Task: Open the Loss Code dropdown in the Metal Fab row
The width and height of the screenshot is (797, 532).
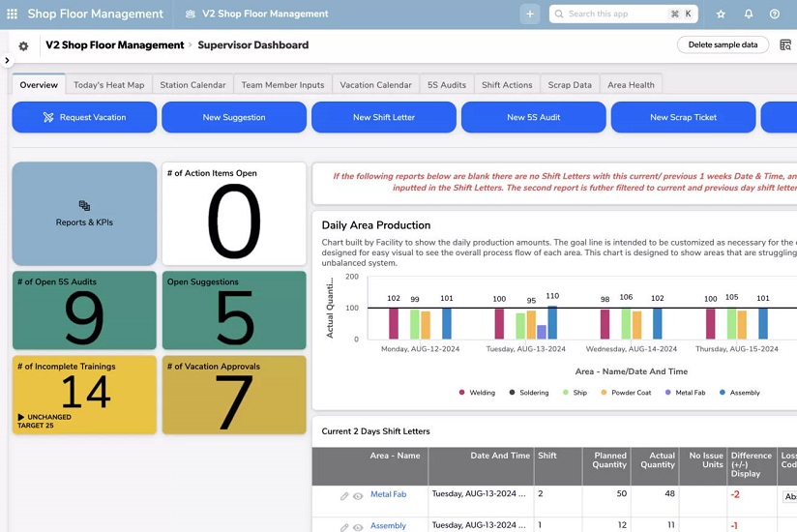Action: click(x=789, y=496)
